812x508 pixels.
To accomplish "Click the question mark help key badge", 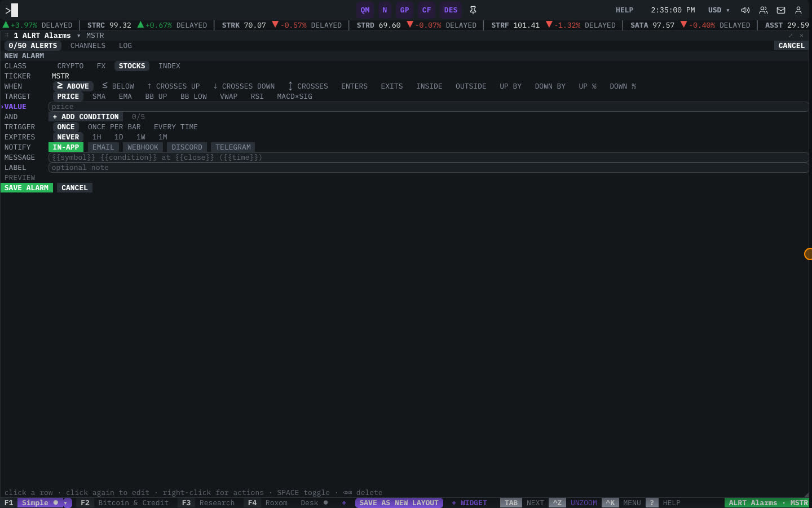I will tap(652, 503).
